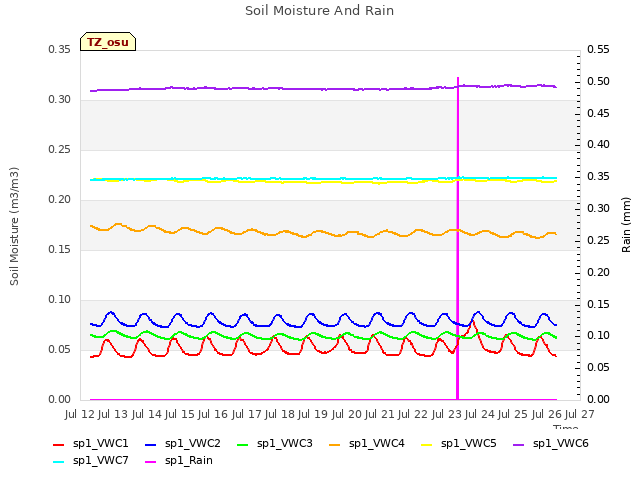Click the magenta sp1_Rain legend swatch
Image resolution: width=640 pixels, height=480 pixels.
151,462
